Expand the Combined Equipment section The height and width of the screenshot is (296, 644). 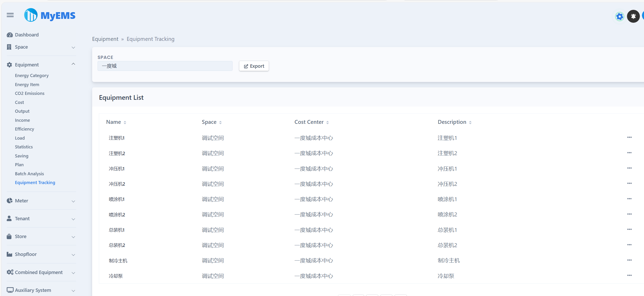coord(73,272)
